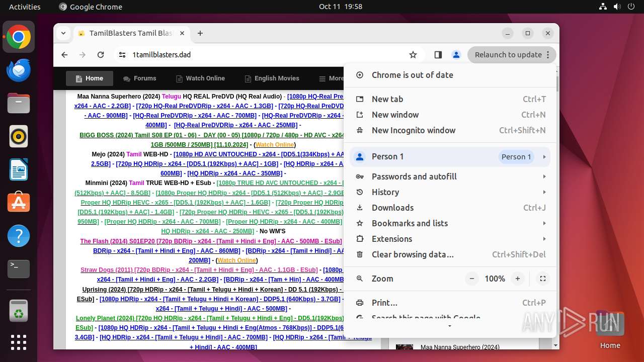Increase zoom with plus button
644x362 pixels.
[x=517, y=279]
